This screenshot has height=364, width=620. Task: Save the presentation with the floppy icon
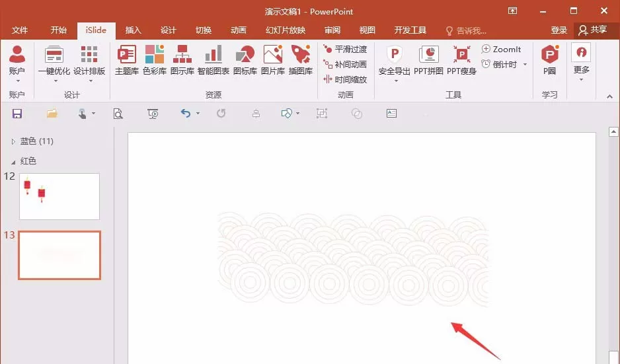pyautogui.click(x=17, y=114)
